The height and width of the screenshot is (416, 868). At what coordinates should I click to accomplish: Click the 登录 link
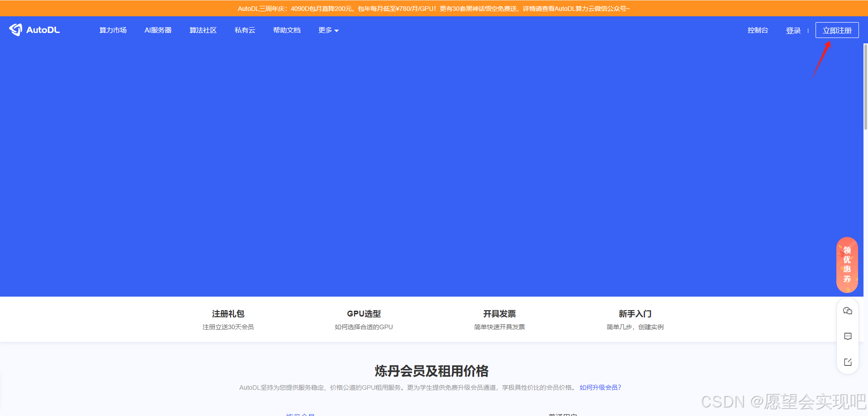(x=793, y=30)
